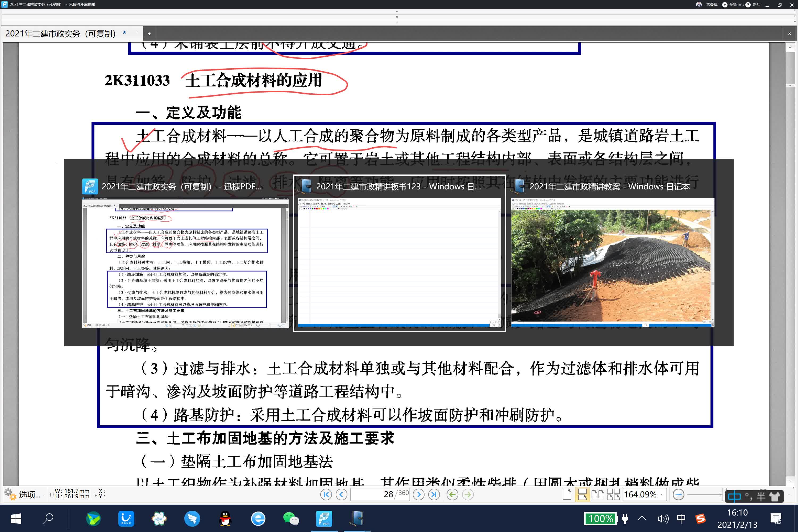
Task: Click green previous view arrow
Action: (452, 494)
